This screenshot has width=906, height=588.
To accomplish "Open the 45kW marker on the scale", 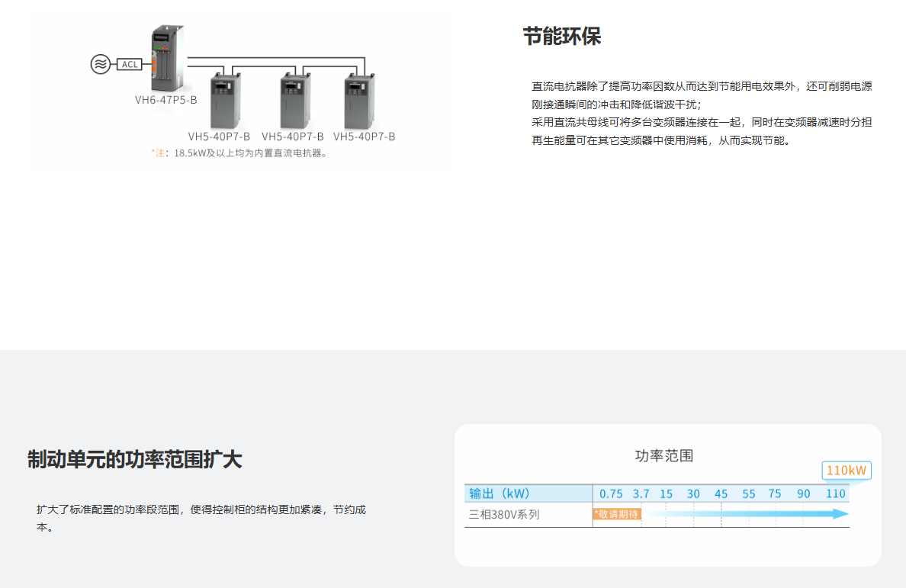I will 721,494.
